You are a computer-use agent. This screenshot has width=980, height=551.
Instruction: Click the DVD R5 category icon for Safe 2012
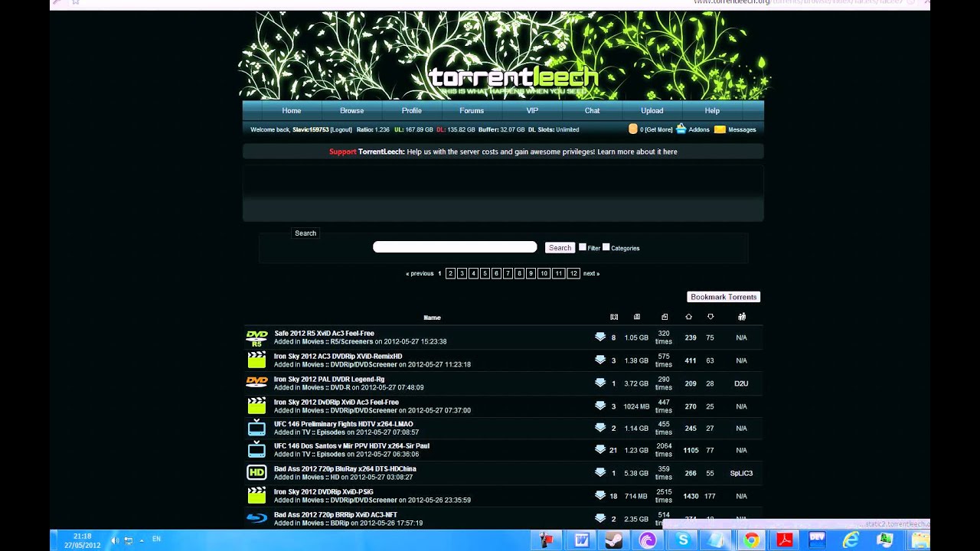click(x=256, y=337)
